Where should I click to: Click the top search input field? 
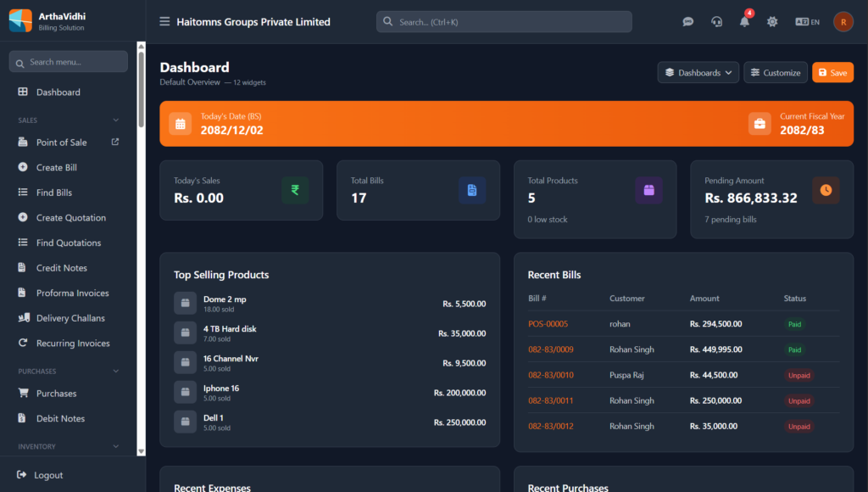click(x=504, y=22)
